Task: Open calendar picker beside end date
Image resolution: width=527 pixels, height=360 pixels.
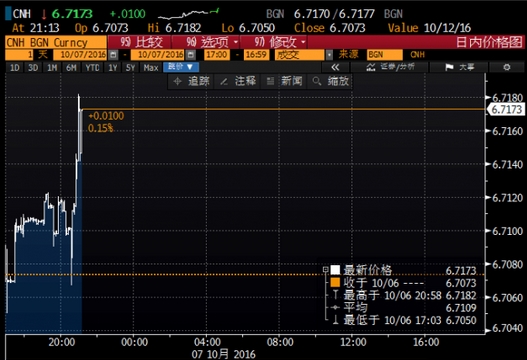Action: (191, 54)
